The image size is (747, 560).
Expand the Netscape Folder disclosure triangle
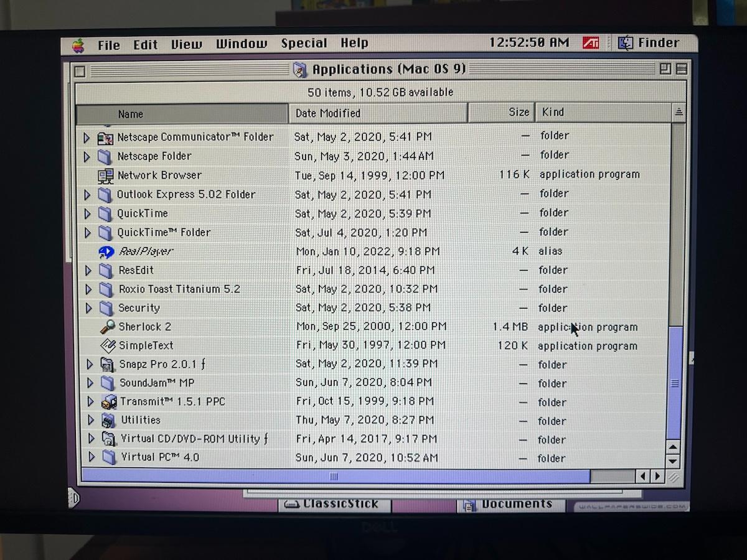coord(87,157)
